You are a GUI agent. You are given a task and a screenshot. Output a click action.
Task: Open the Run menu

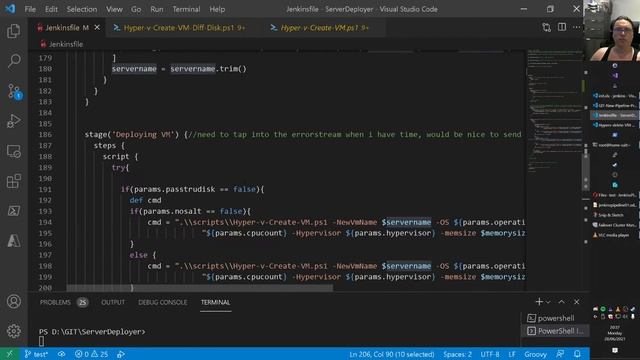(157, 9)
